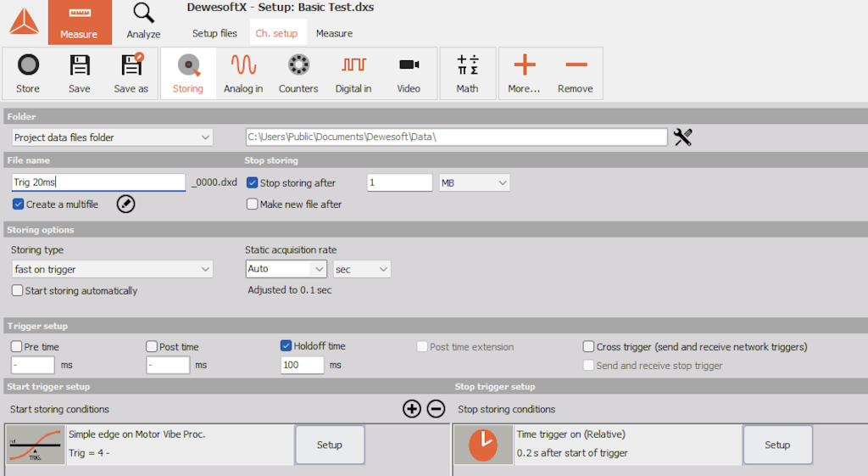Toggle Holdoff time checkbox

point(286,346)
